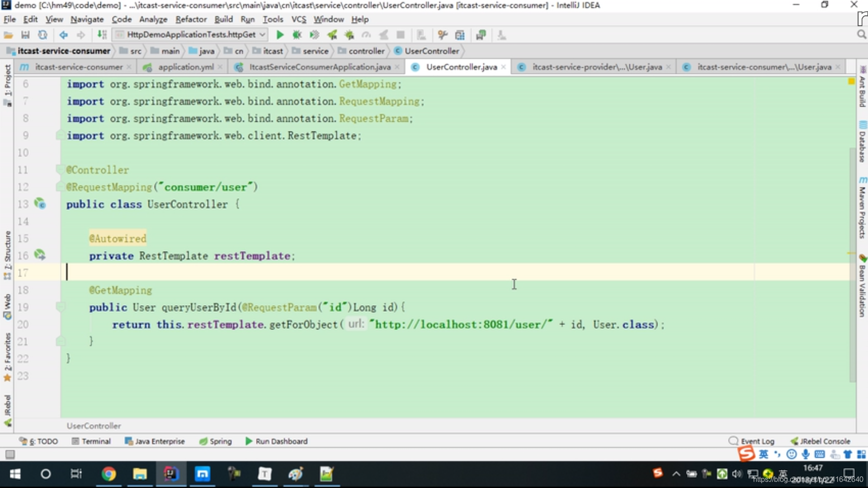Viewport: 868px width, 488px height.
Task: Click the Synchronize refresh toolbar icon
Action: pyautogui.click(x=42, y=35)
